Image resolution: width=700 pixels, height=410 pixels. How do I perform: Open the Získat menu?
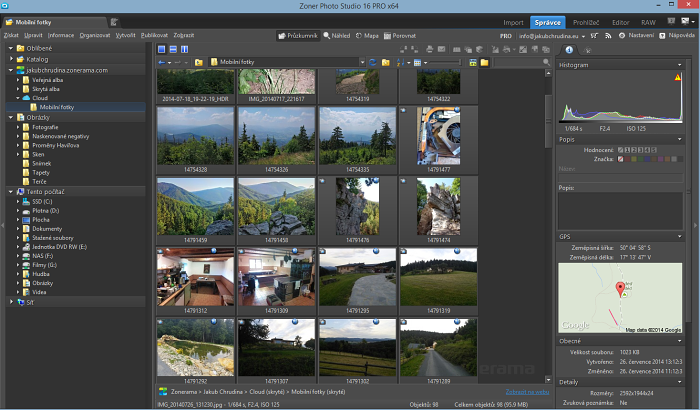click(x=11, y=35)
